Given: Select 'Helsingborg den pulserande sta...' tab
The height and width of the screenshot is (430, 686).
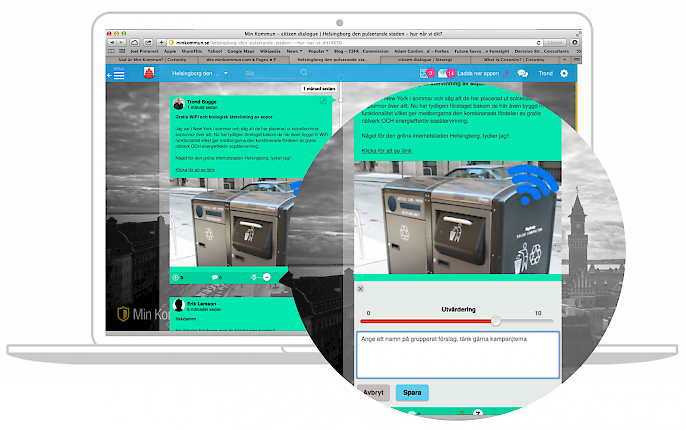Looking at the screenshot, I should (x=335, y=59).
